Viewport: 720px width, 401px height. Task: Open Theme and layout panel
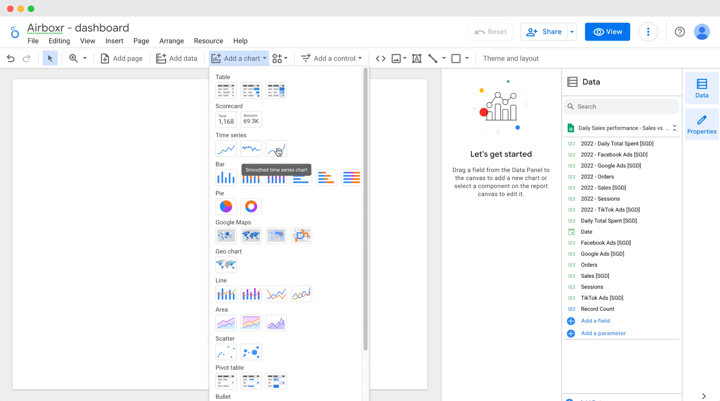pyautogui.click(x=511, y=58)
